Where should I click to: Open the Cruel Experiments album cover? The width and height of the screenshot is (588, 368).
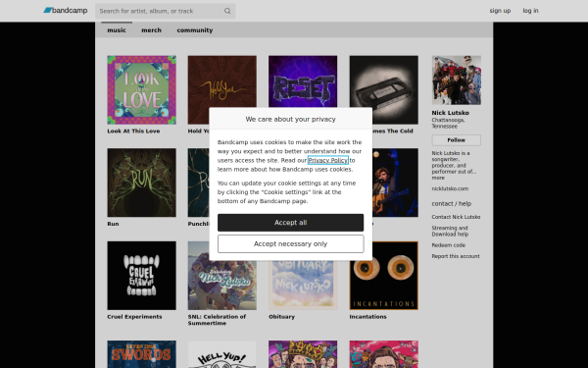[x=142, y=276]
